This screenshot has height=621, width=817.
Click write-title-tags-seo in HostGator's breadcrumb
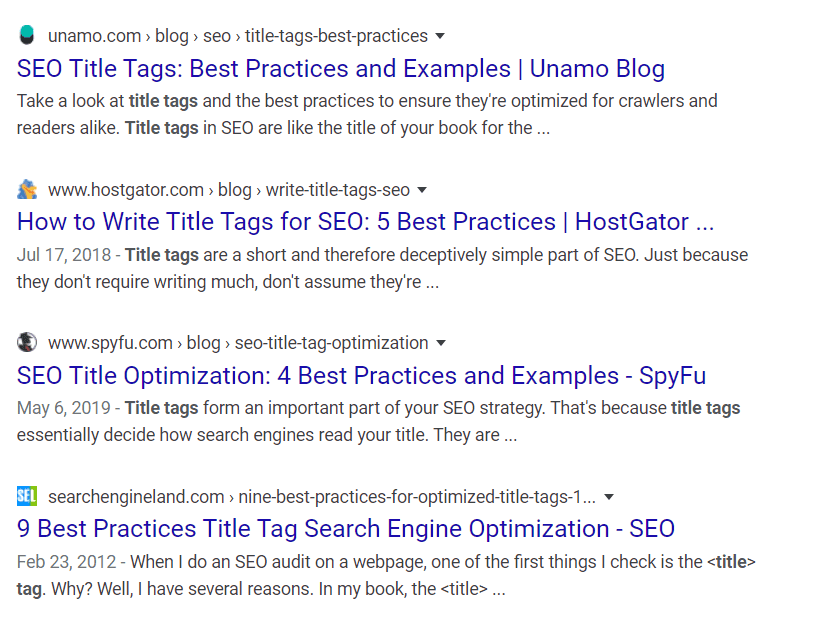[338, 190]
